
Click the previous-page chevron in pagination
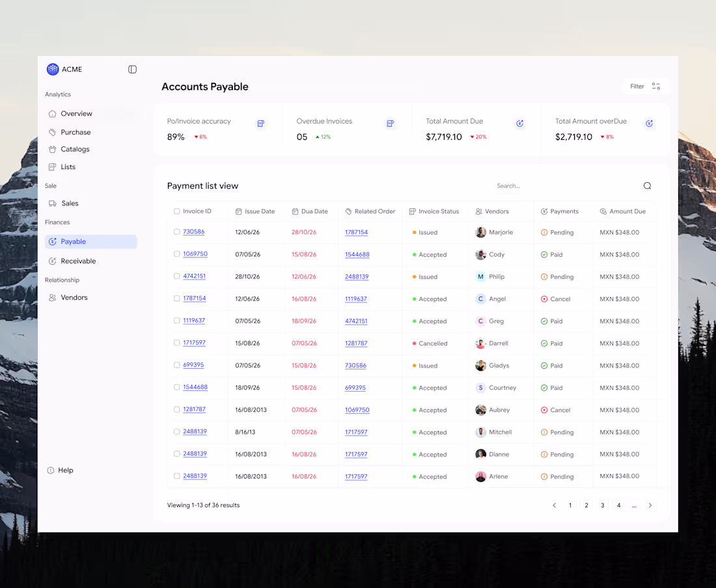[554, 505]
